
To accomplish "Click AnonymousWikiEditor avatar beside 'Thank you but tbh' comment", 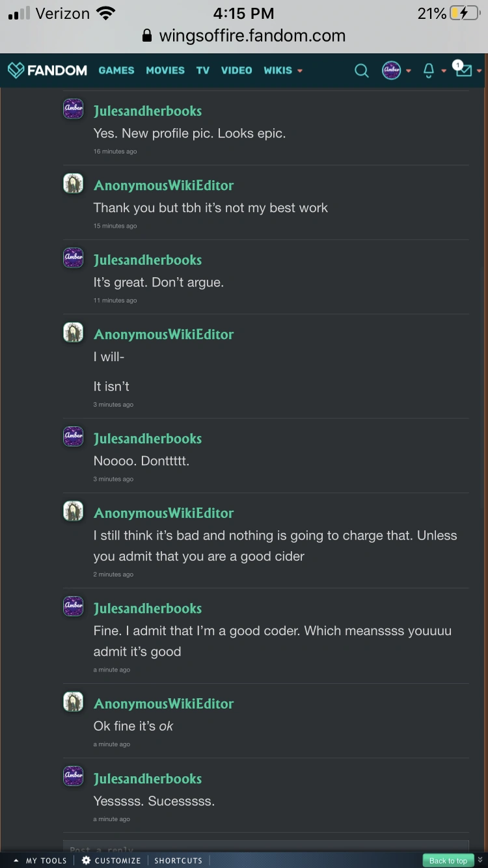I will point(73,183).
